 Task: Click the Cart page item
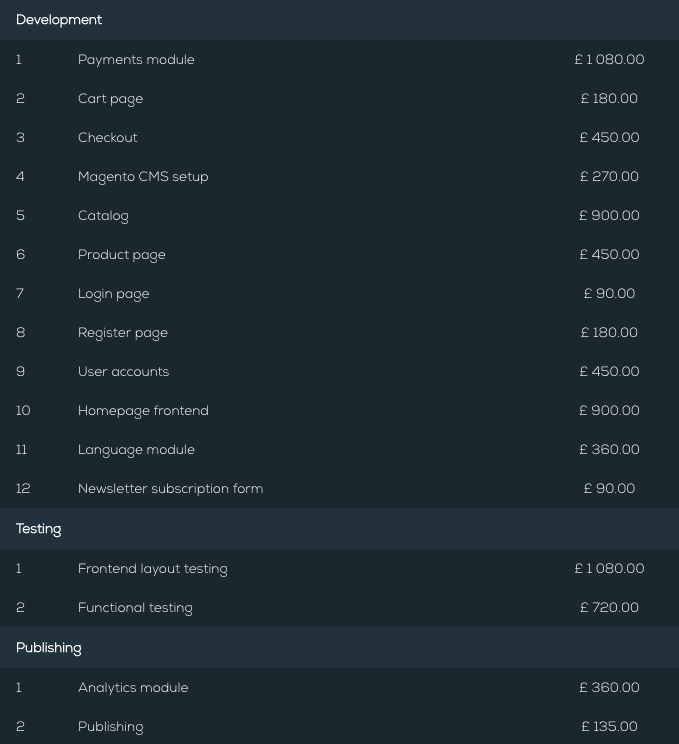click(x=110, y=99)
